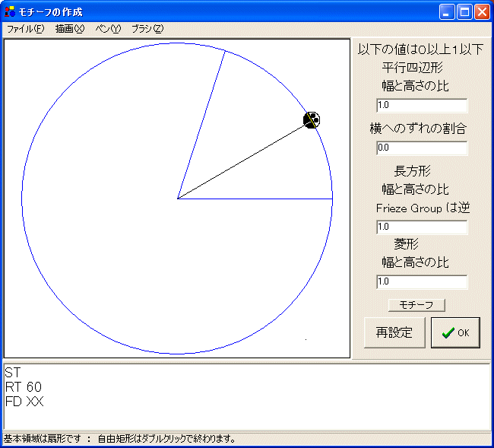Confirm with the OK button

click(x=455, y=332)
